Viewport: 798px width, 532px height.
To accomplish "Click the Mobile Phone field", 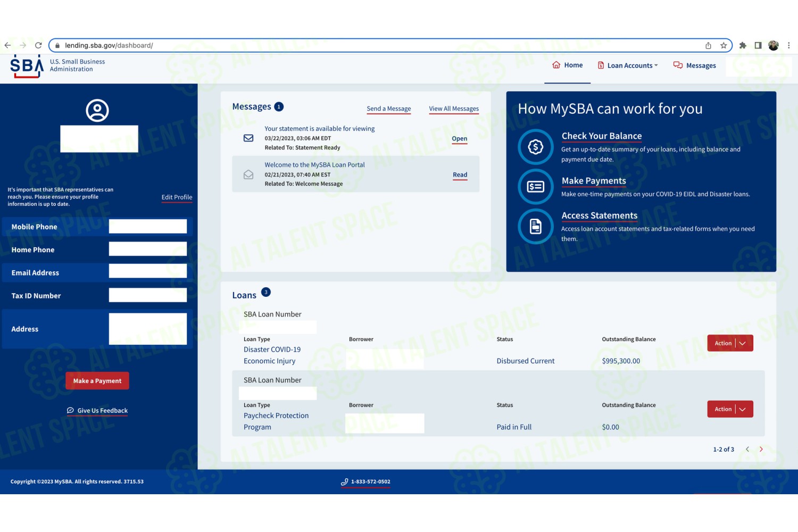I will [148, 226].
